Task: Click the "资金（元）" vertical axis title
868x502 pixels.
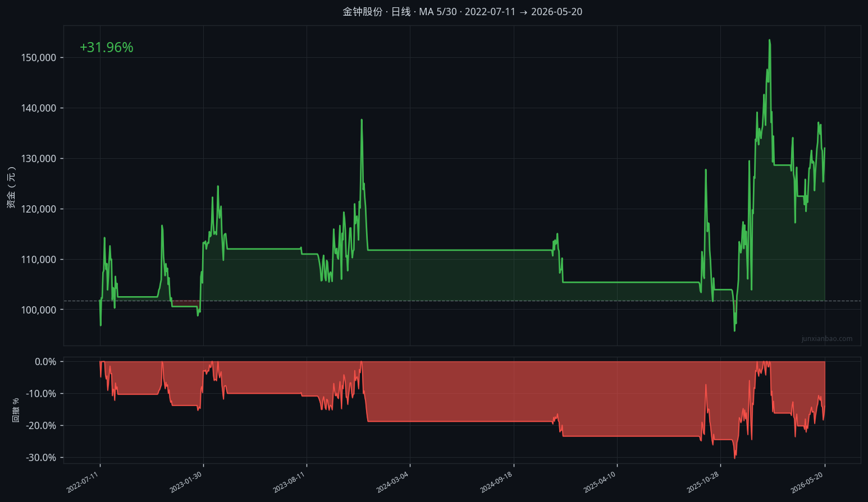Action: [11, 187]
